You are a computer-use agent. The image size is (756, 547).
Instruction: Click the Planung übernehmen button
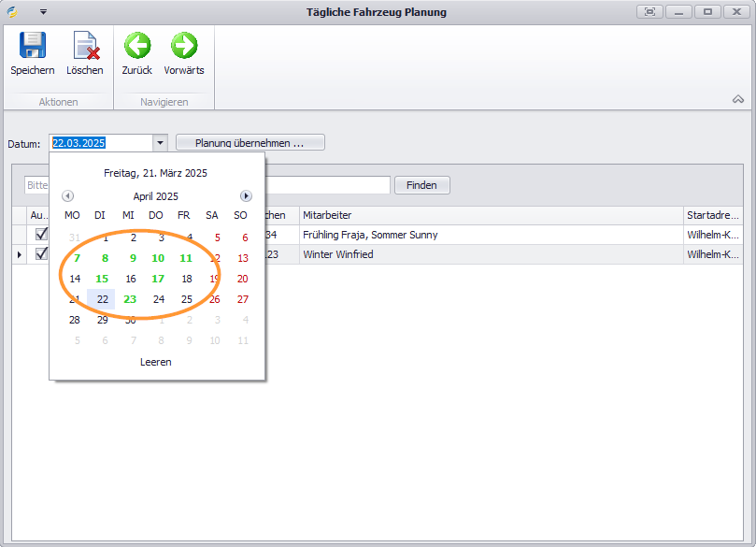(x=250, y=143)
